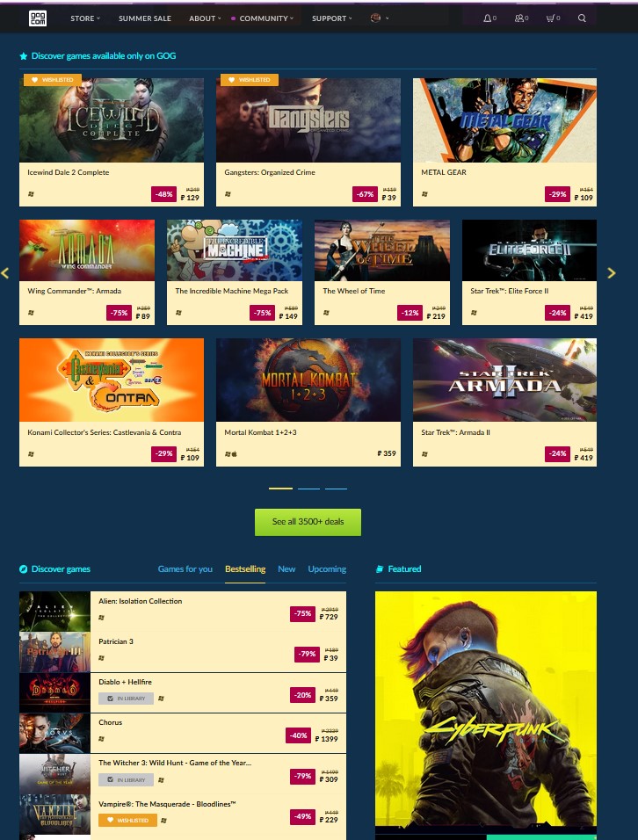Open the notifications bell icon

[x=489, y=18]
